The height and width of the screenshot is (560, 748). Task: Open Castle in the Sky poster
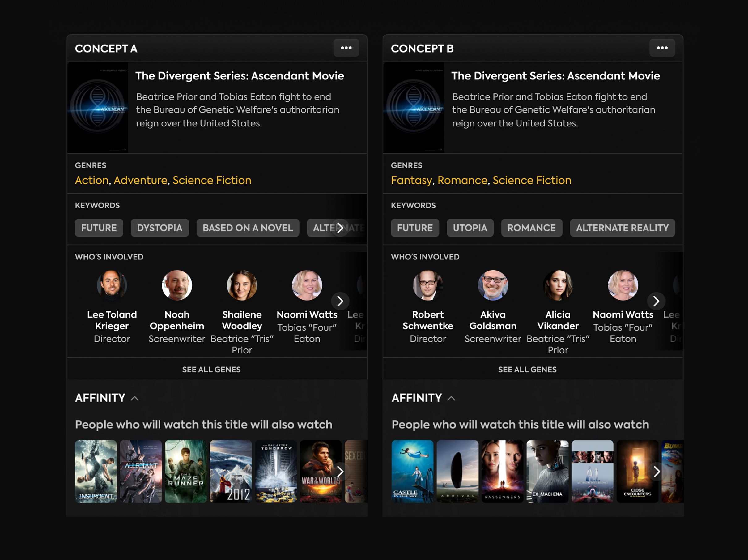click(x=412, y=471)
